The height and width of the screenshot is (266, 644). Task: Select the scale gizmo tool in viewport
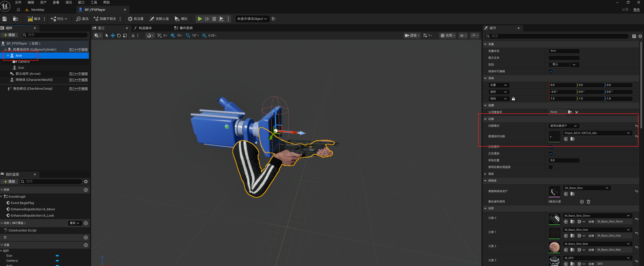[125, 36]
